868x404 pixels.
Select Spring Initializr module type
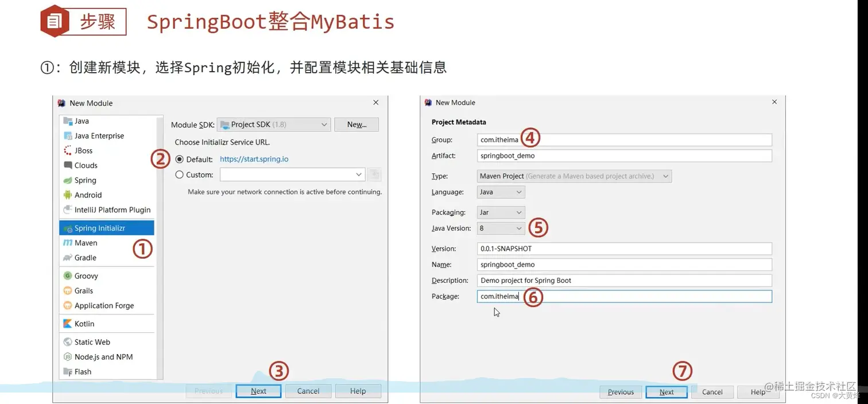click(x=107, y=228)
